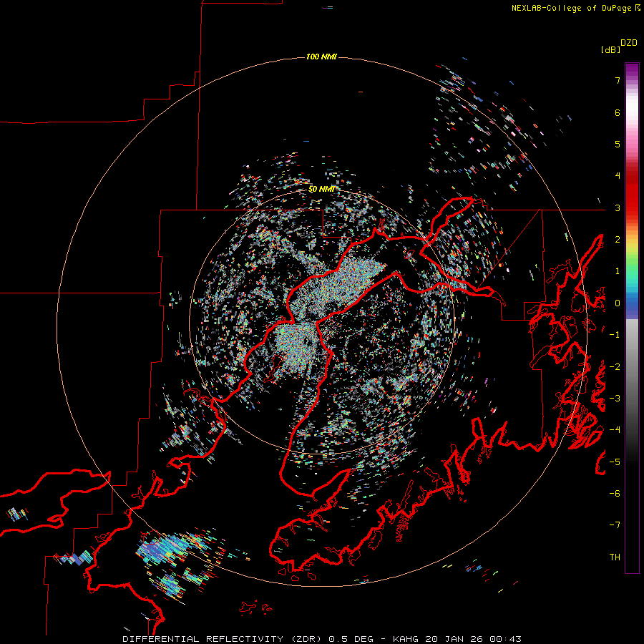Click the -1 dB tick label on color scale
This screenshot has height=644, width=644.
[x=615, y=335]
